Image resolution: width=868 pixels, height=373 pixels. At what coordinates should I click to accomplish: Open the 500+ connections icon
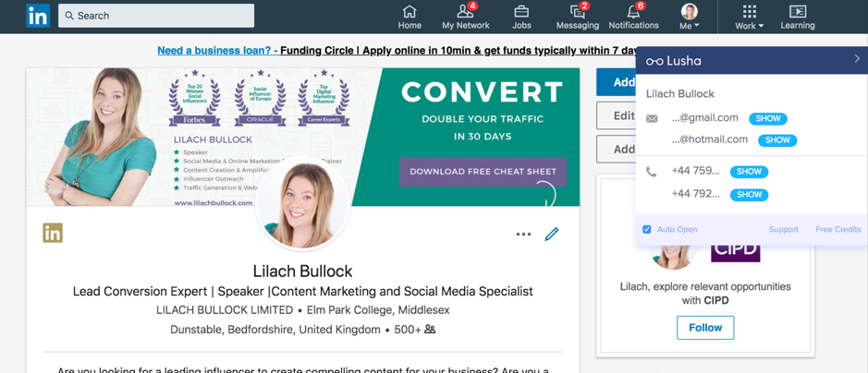click(x=430, y=330)
